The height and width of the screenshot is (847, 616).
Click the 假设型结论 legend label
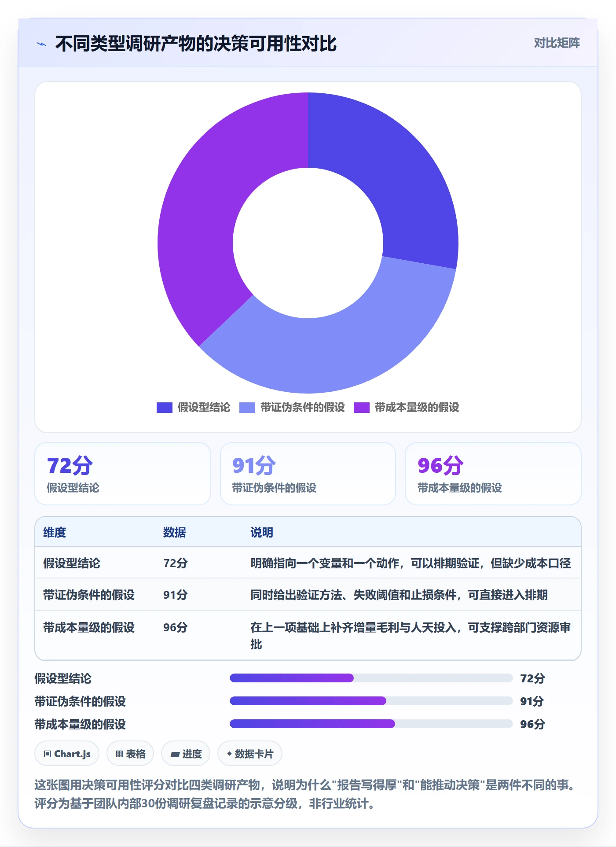pyautogui.click(x=204, y=408)
